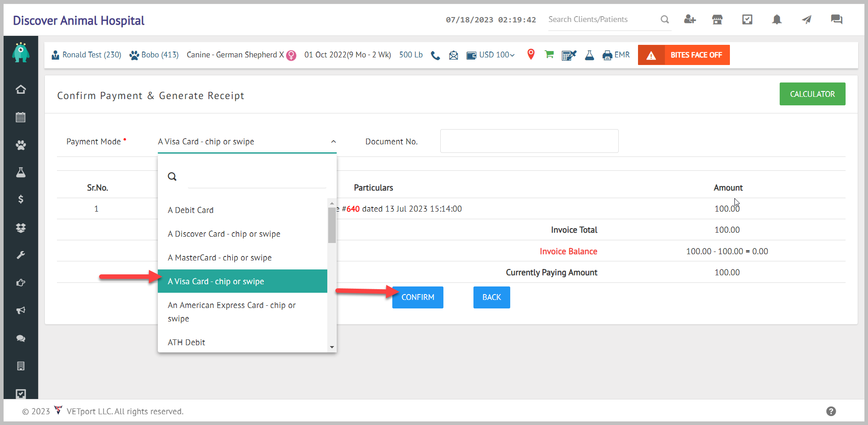The image size is (868, 425).
Task: Select A Debit Card option
Action: [x=243, y=210]
